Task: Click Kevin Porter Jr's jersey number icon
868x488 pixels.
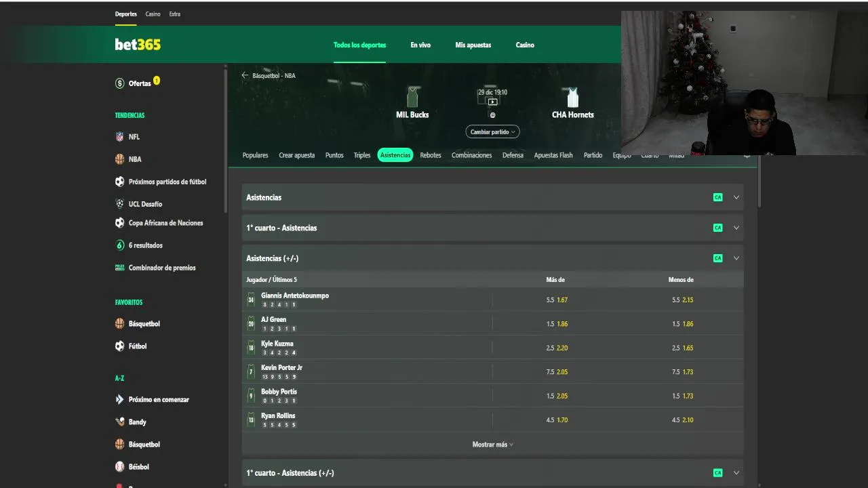Action: (251, 371)
